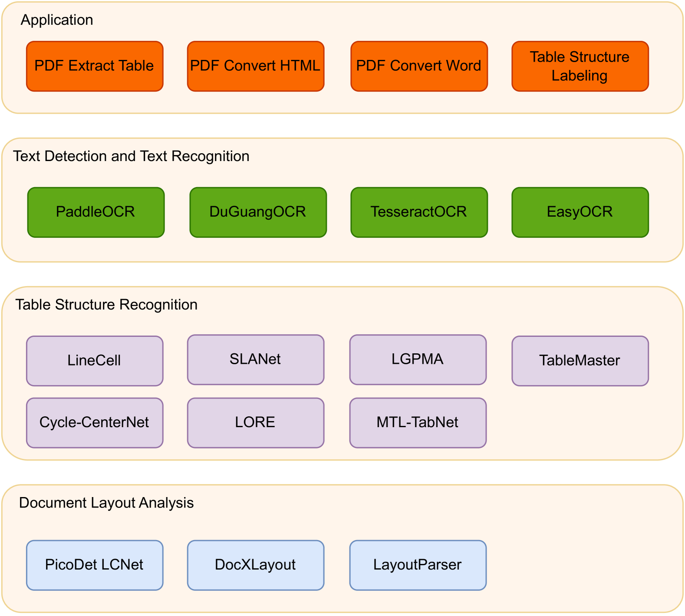The image size is (685, 616).
Task: Click 'Document Layout Analysis' heading
Action: point(106,503)
